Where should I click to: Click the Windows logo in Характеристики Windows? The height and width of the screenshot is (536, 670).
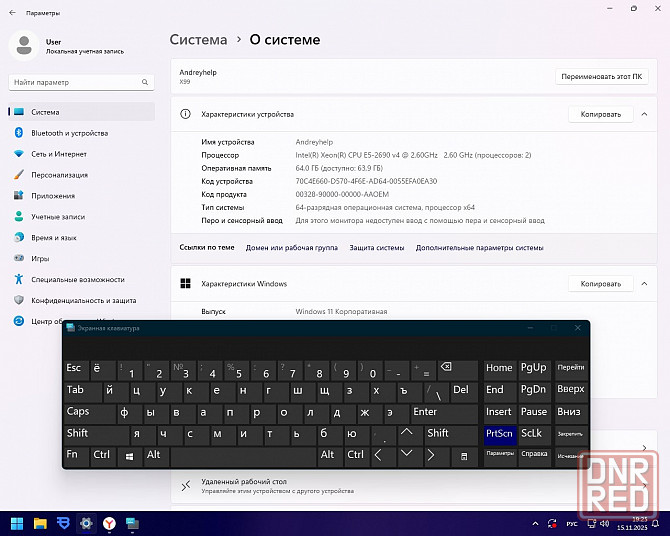tap(185, 284)
